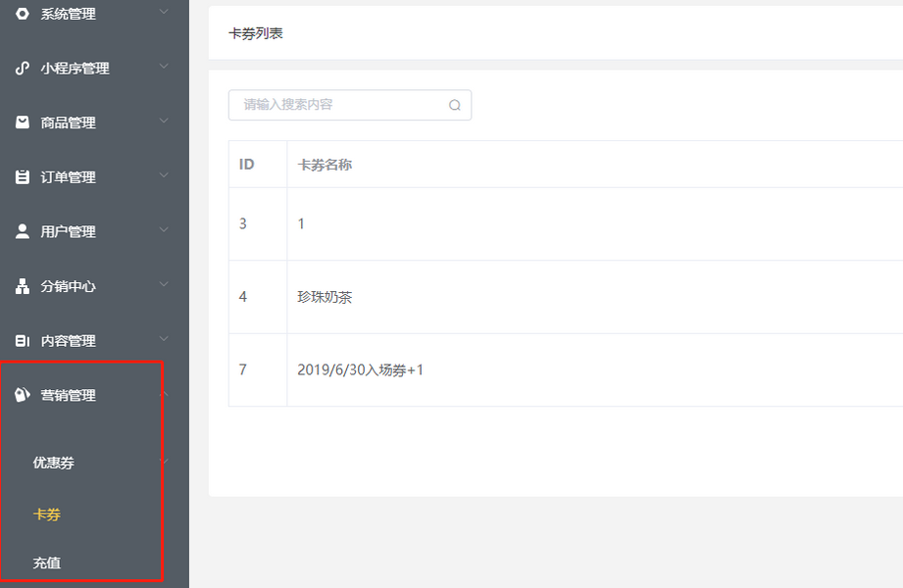
Task: Click the 珍珠奶茶 card name
Action: [325, 297]
